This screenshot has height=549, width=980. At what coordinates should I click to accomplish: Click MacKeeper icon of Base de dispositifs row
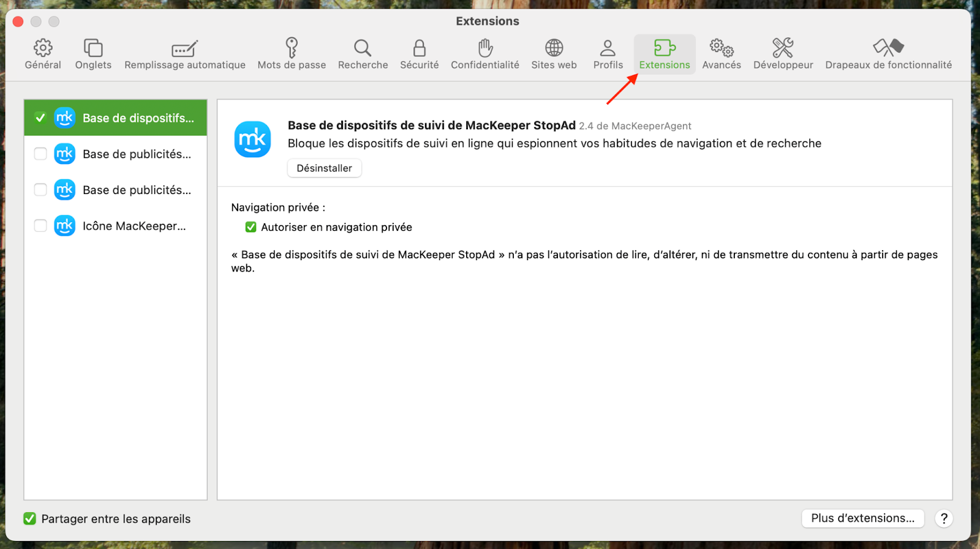pyautogui.click(x=65, y=118)
